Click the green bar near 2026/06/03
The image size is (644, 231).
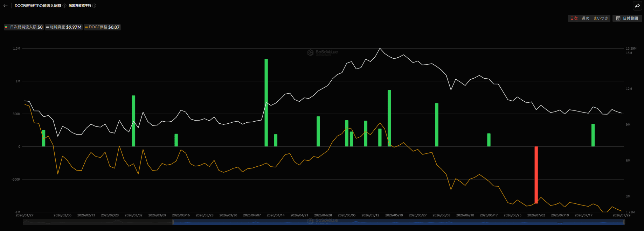point(437,125)
